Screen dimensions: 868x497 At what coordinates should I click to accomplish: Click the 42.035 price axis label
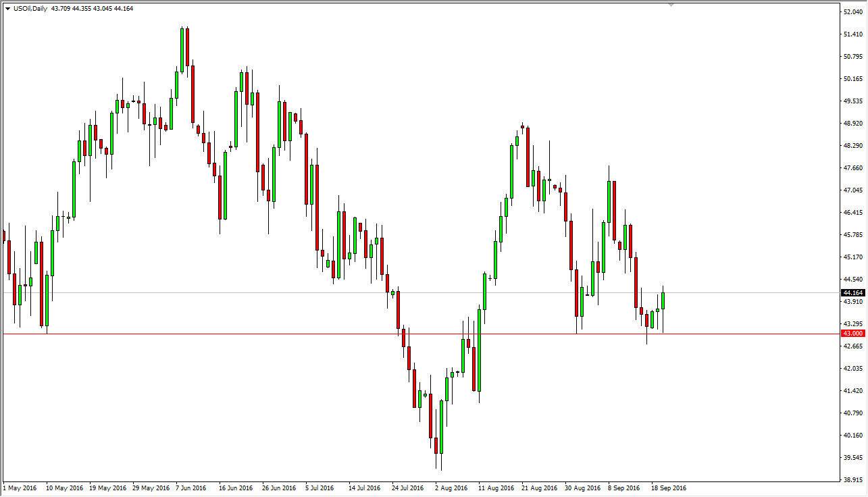coord(854,369)
